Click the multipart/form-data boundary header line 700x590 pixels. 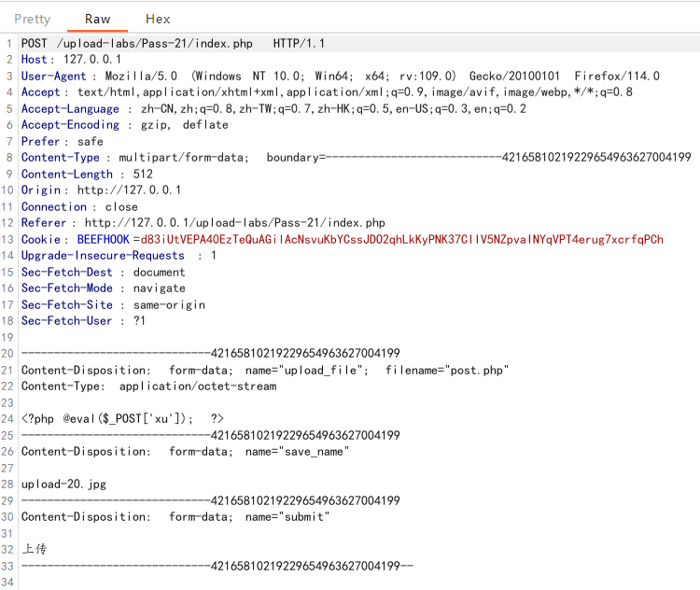point(356,157)
